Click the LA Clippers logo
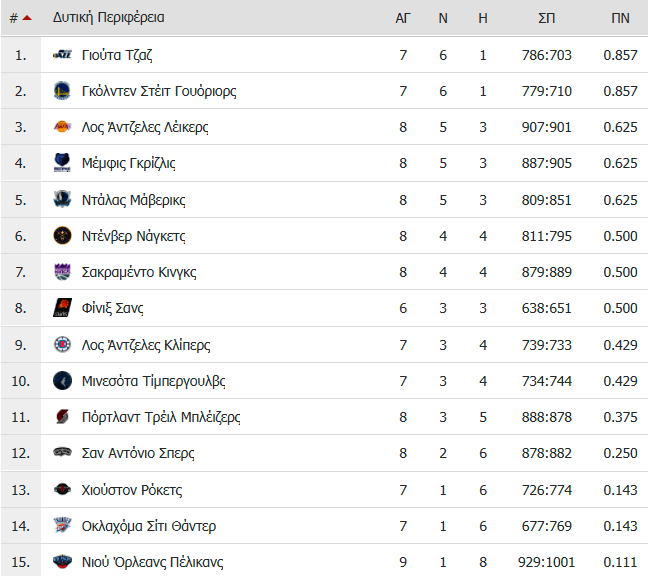This screenshot has height=576, width=648. (x=62, y=344)
